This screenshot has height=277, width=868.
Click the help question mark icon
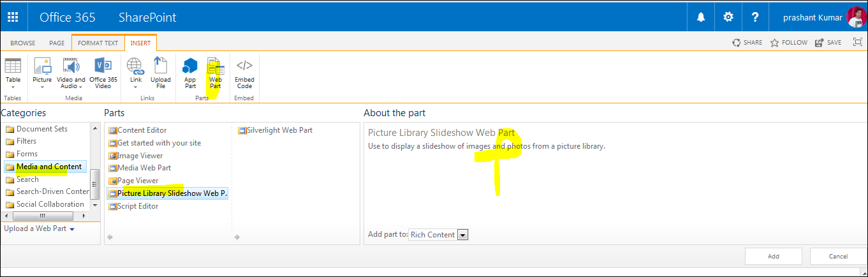755,17
